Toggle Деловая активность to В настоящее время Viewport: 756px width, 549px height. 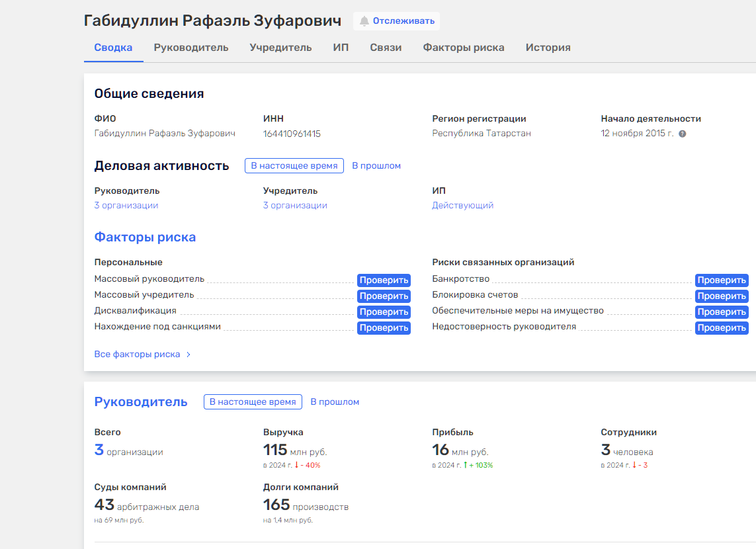pos(294,166)
